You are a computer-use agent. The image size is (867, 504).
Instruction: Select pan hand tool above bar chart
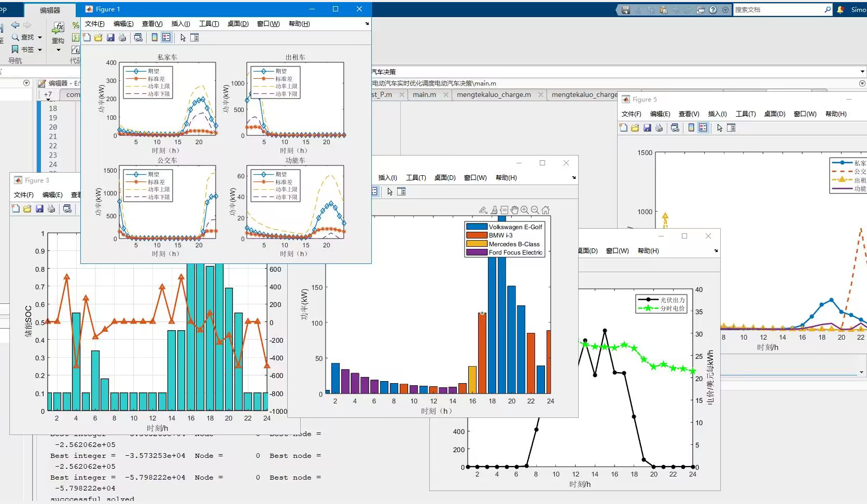[514, 210]
